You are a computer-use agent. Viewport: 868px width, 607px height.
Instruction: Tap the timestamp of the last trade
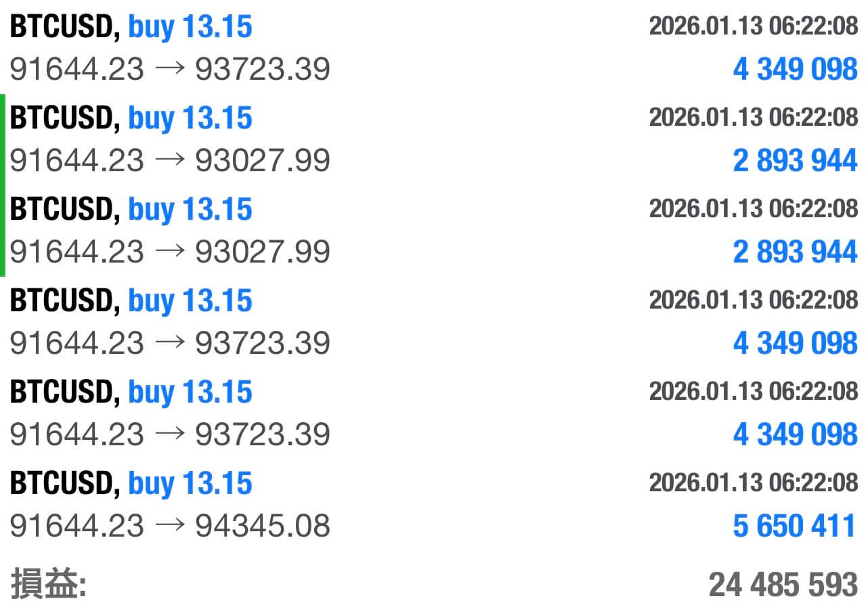click(754, 482)
